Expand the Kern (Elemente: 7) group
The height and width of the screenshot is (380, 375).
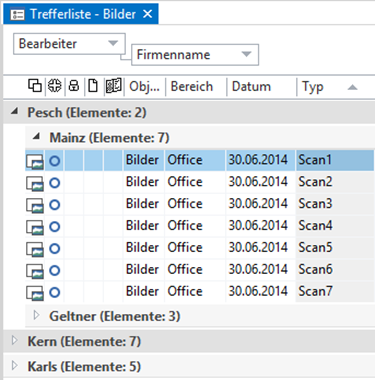[x=14, y=340]
